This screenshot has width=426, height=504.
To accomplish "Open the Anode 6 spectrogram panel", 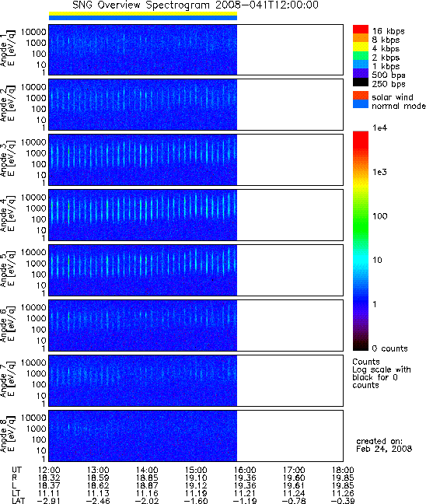I will click(196, 325).
